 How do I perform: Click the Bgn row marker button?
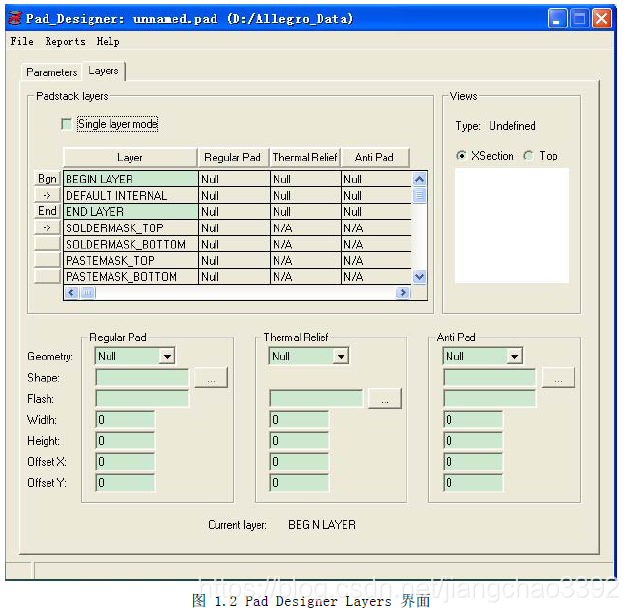[x=47, y=179]
